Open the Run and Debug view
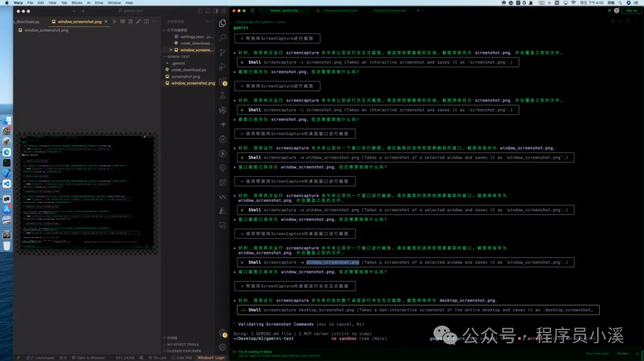The image size is (644, 361). point(222,67)
